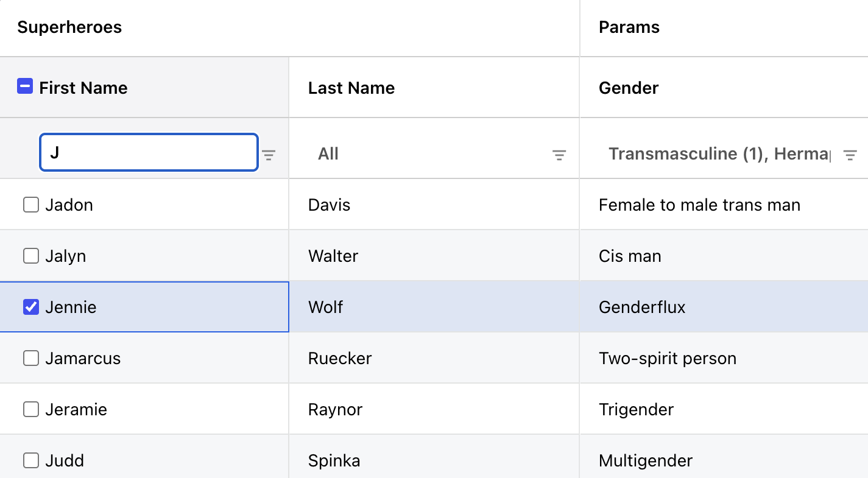Select the Params group header
This screenshot has width=868, height=478.
click(x=629, y=27)
